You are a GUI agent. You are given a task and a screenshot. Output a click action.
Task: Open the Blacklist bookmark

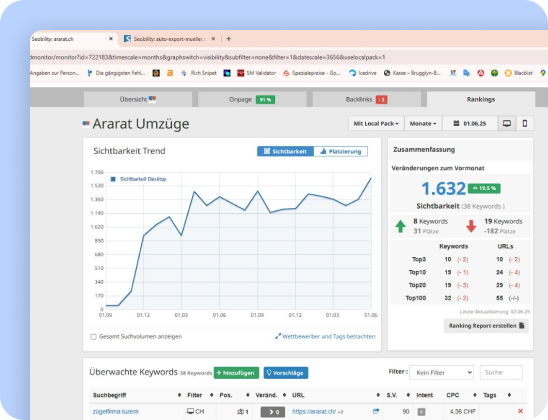point(519,73)
